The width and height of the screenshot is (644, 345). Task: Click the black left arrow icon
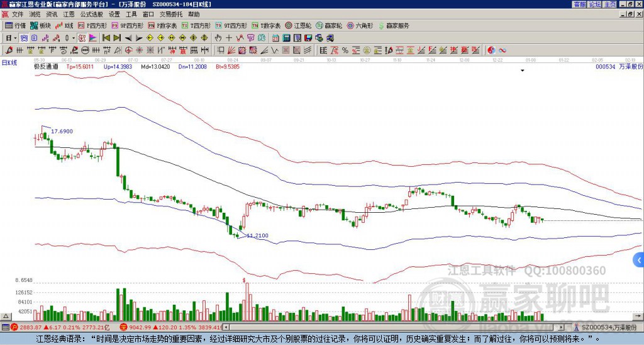click(x=128, y=38)
